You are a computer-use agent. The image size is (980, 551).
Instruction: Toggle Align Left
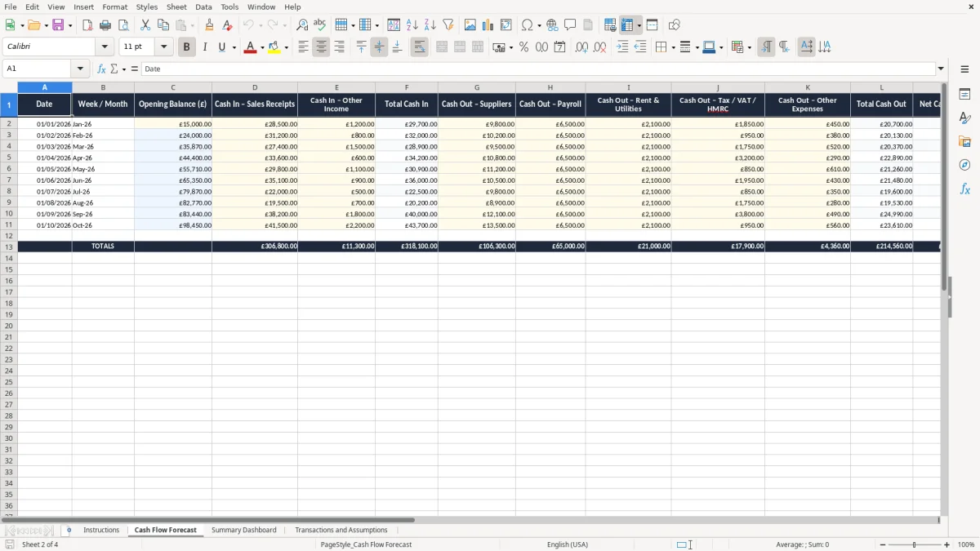(x=303, y=47)
